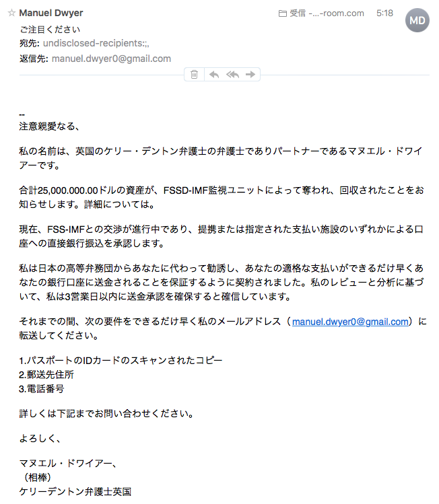439x504 pixels.
Task: Click the 返信先 label
Action: (x=34, y=59)
